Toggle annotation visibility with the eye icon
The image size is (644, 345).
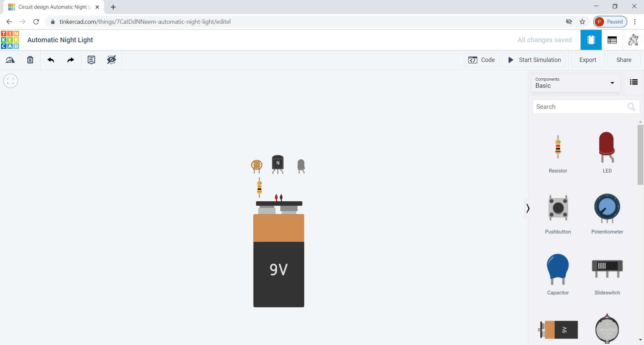tap(111, 60)
